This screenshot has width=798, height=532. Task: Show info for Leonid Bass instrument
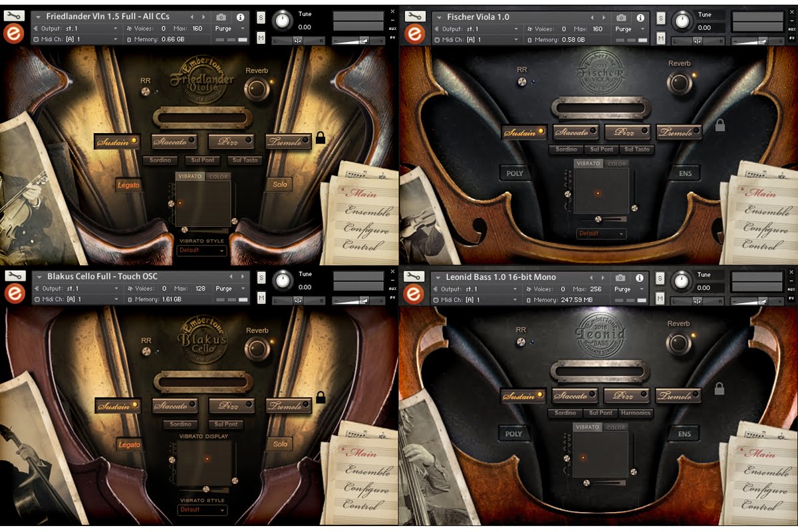640,277
